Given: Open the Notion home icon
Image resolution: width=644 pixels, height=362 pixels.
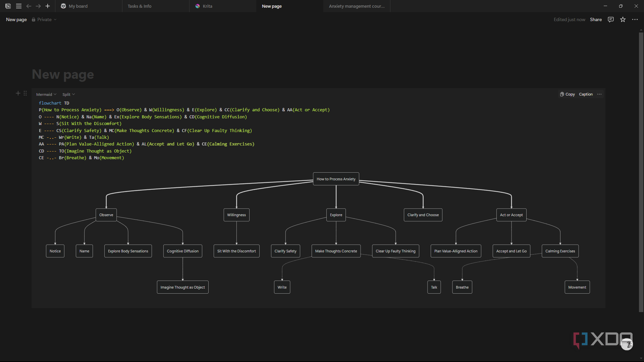Looking at the screenshot, I should point(8,6).
